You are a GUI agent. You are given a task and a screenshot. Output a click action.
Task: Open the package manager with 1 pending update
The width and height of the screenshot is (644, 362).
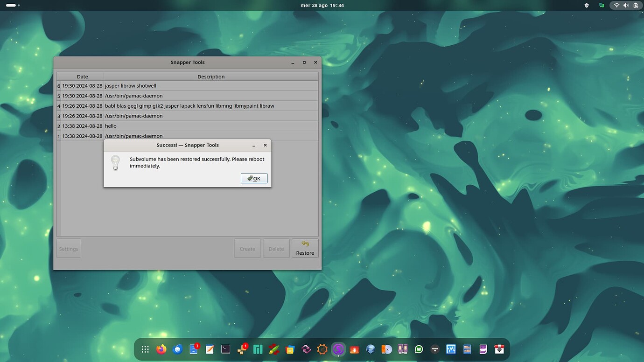coord(242,348)
